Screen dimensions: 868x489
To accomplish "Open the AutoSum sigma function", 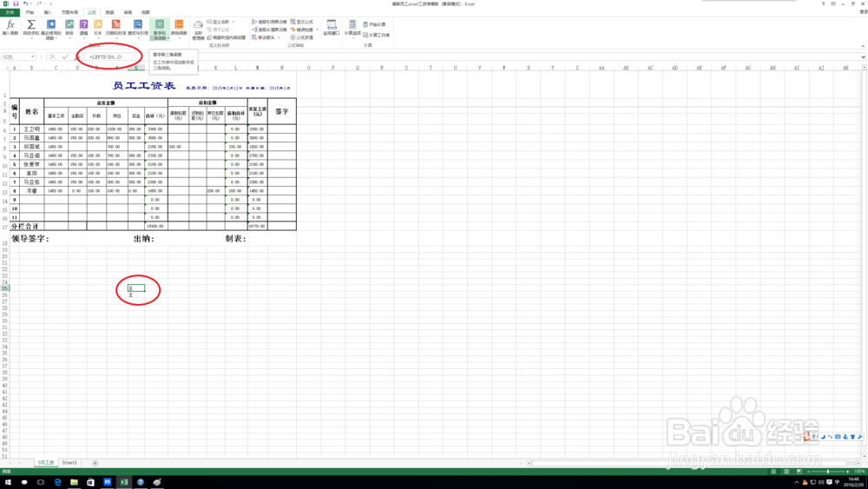I will [31, 29].
